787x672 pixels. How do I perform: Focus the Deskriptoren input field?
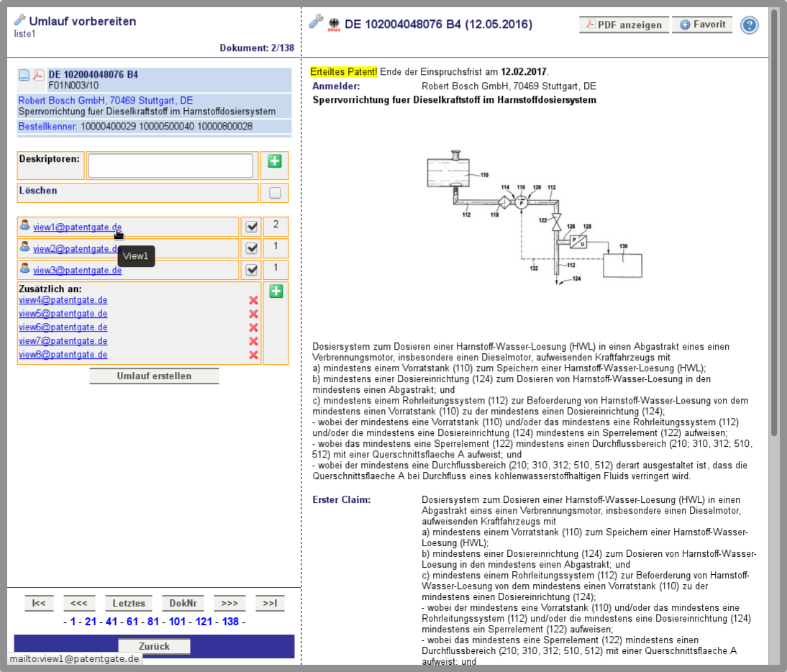(170, 165)
